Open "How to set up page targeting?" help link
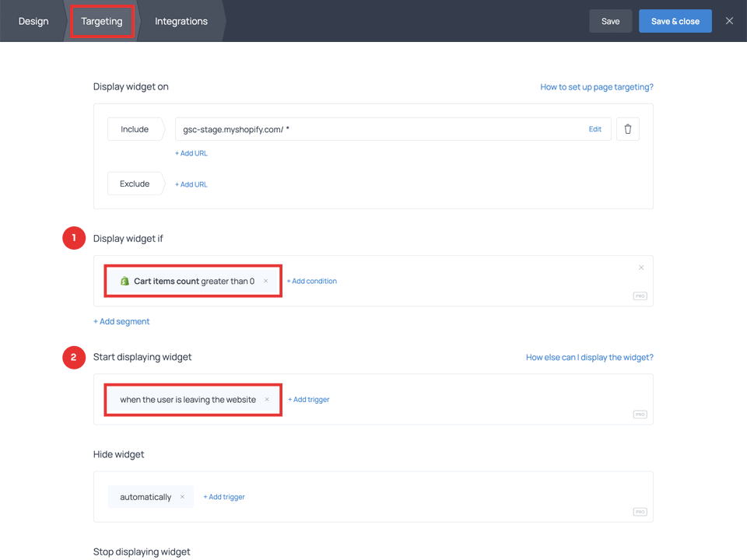The height and width of the screenshot is (560, 747). (596, 86)
